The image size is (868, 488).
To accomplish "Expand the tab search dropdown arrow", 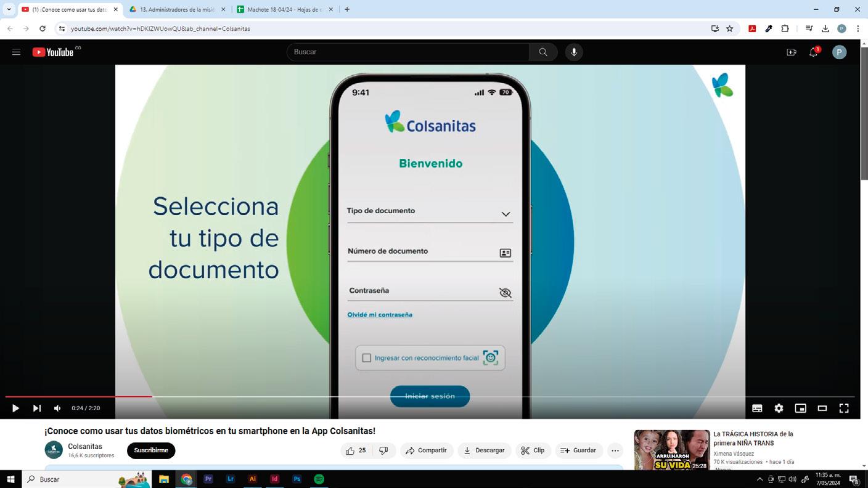I will tap(9, 9).
